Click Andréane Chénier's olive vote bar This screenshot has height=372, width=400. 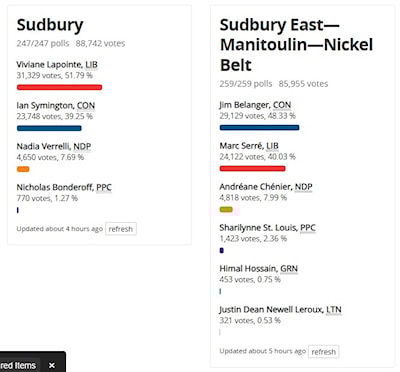pos(226,210)
